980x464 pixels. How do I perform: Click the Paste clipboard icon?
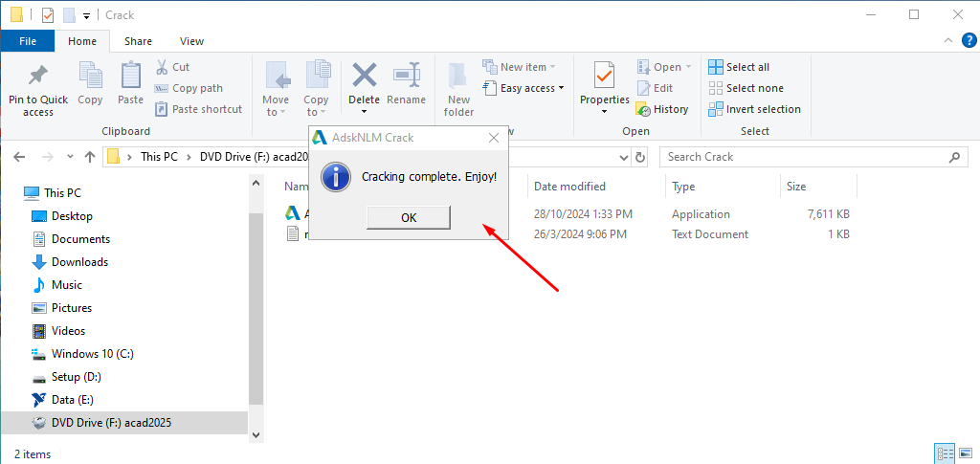coord(130,75)
